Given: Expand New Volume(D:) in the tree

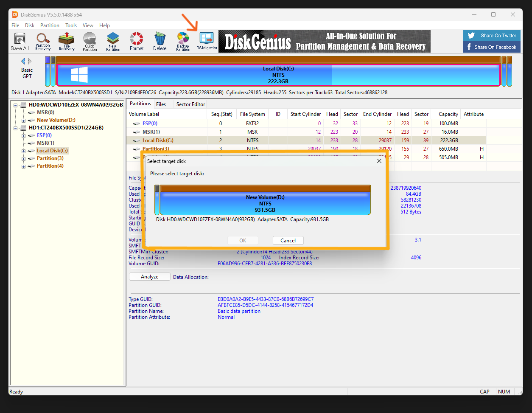Looking at the screenshot, I should click(23, 120).
